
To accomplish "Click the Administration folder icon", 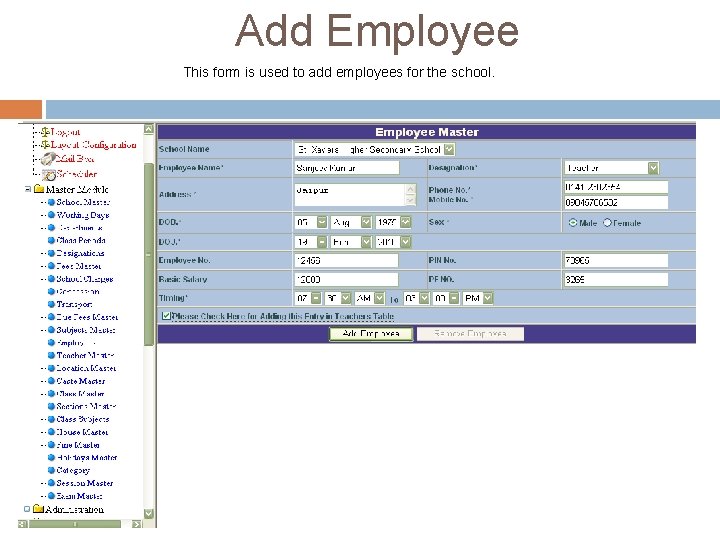I will 38,509.
